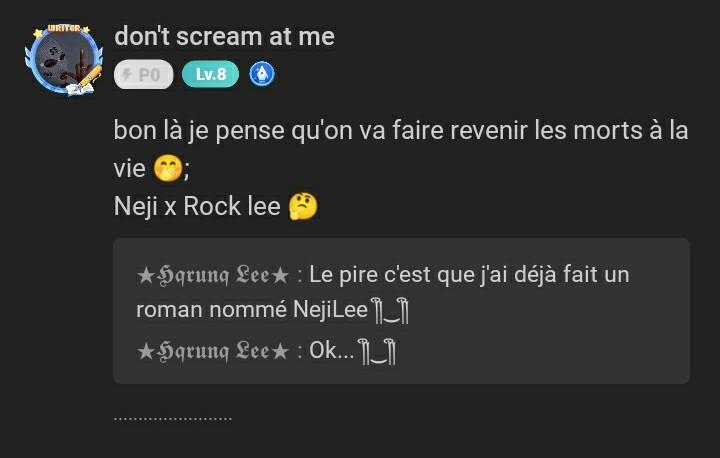
Task: Click the teal Lv.8 level badge
Action: (x=210, y=75)
